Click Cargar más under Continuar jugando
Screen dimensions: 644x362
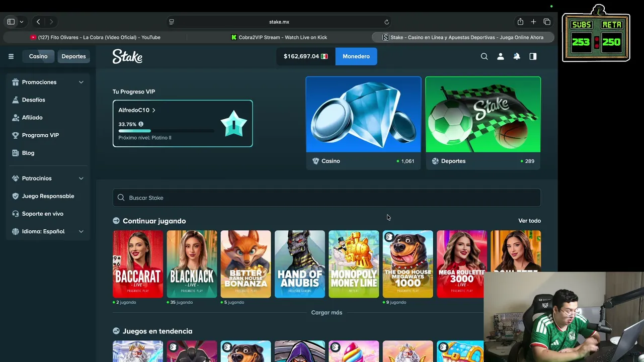point(327,312)
